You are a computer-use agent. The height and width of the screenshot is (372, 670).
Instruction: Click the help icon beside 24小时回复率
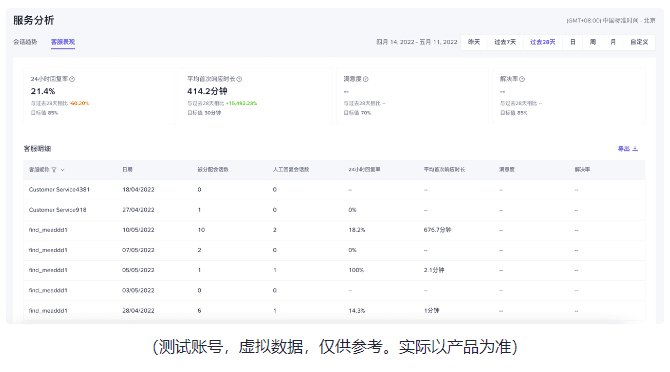[72, 79]
